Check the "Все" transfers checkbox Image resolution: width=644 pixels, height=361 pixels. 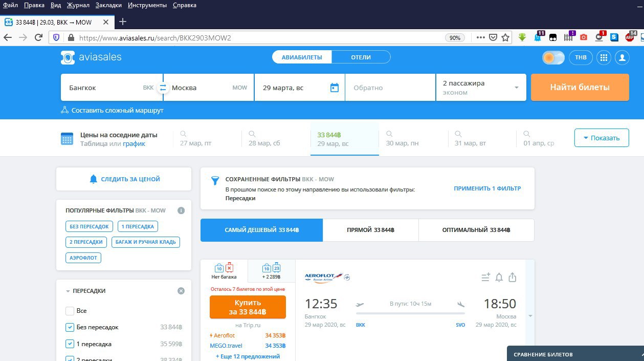(x=70, y=311)
